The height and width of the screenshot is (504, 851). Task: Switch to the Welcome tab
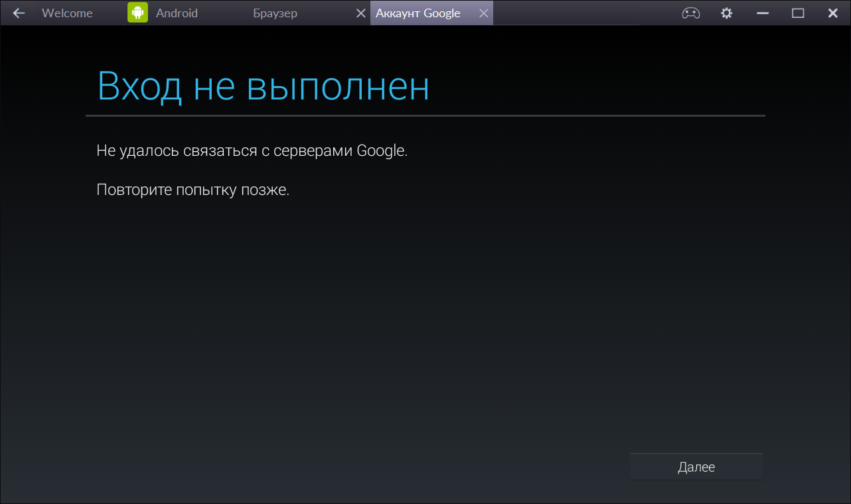click(x=67, y=13)
